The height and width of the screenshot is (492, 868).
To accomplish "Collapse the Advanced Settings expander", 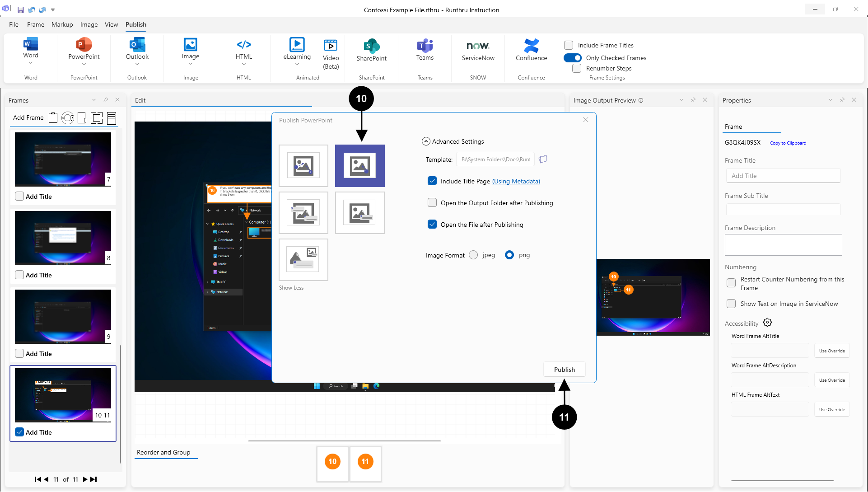I will [x=426, y=141].
